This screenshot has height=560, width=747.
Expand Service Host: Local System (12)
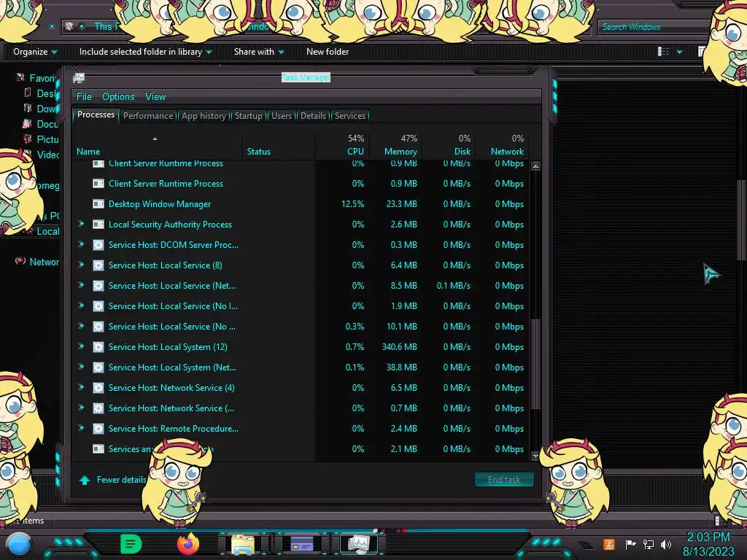pos(81,346)
